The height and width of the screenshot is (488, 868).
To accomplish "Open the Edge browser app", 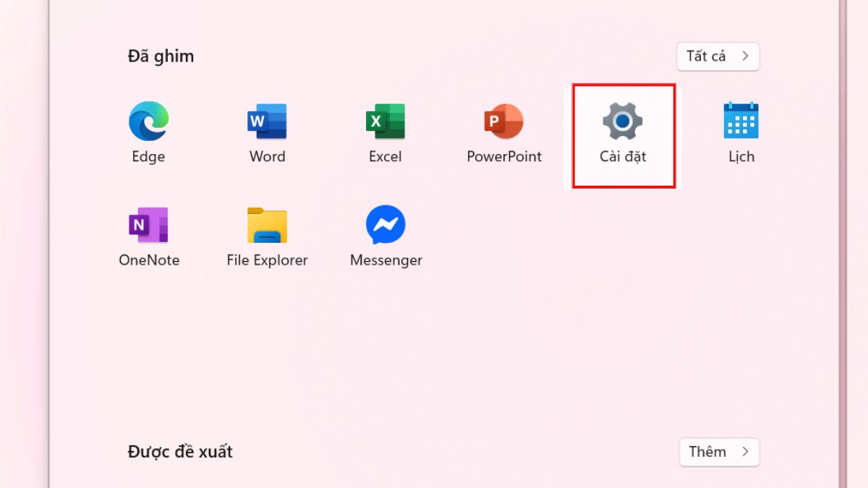I will point(148,134).
